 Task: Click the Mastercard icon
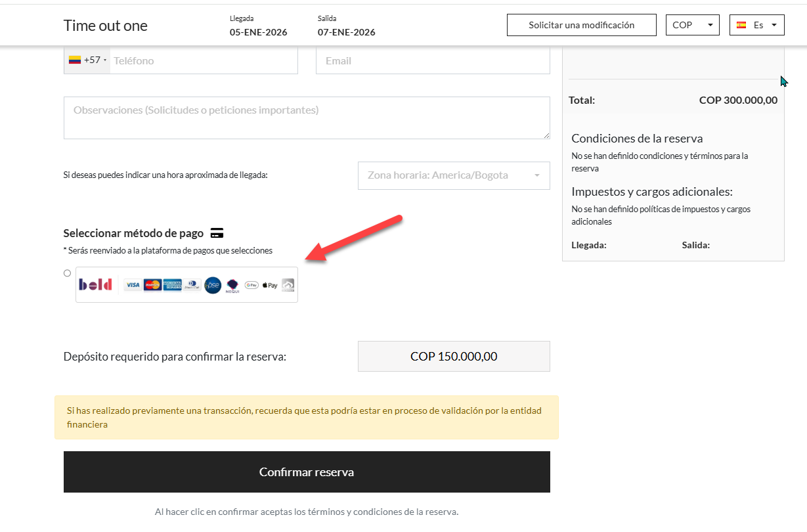pyautogui.click(x=152, y=285)
